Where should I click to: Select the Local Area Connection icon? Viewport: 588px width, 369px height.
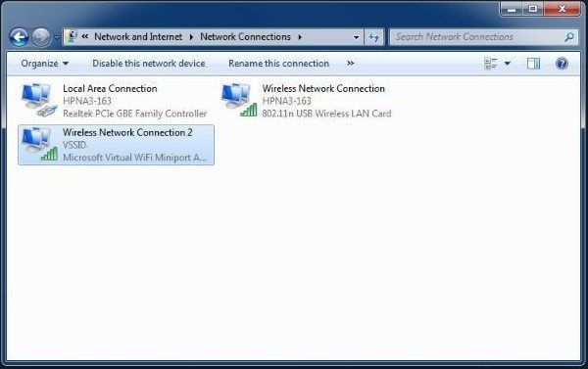(x=38, y=100)
